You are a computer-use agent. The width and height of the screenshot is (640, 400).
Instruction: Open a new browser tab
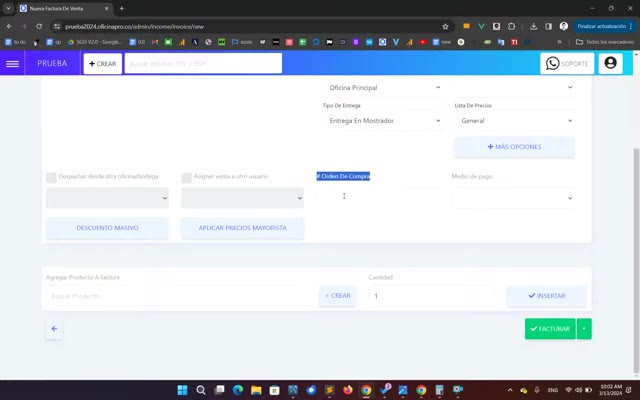[122, 8]
